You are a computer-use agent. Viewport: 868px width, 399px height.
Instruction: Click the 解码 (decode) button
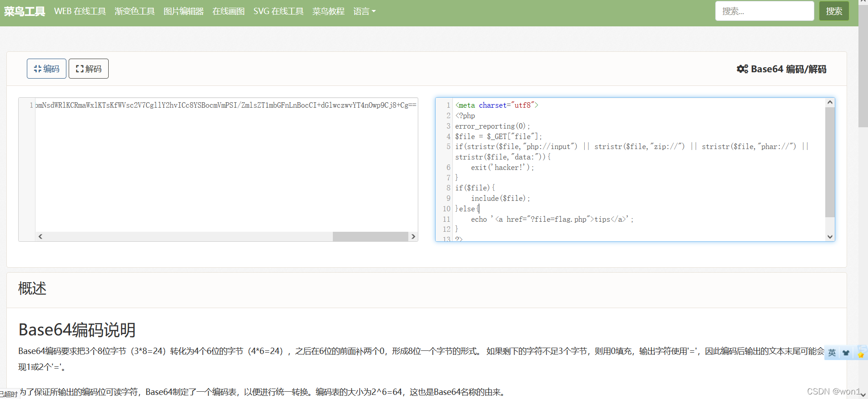(89, 69)
